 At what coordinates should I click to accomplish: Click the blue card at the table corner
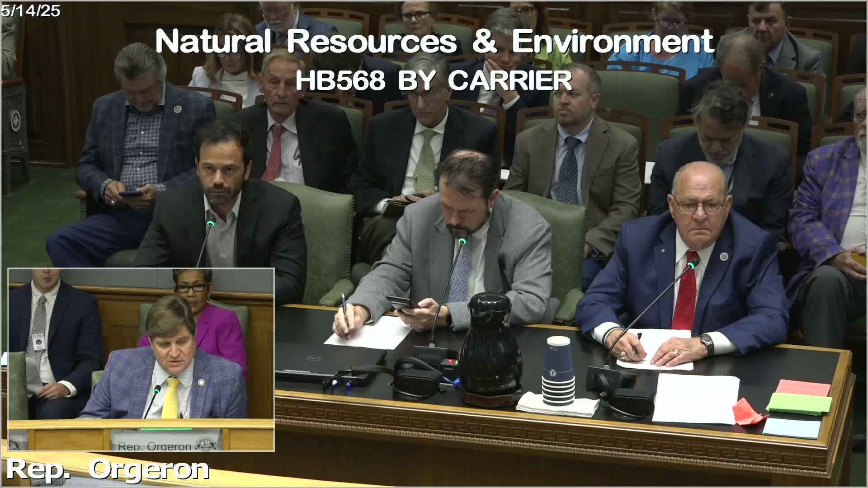[x=791, y=428]
